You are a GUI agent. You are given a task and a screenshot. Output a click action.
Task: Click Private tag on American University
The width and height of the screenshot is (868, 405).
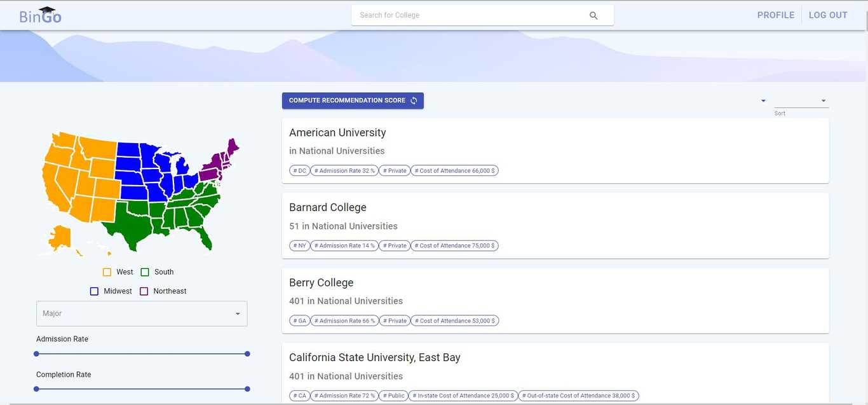tap(395, 170)
